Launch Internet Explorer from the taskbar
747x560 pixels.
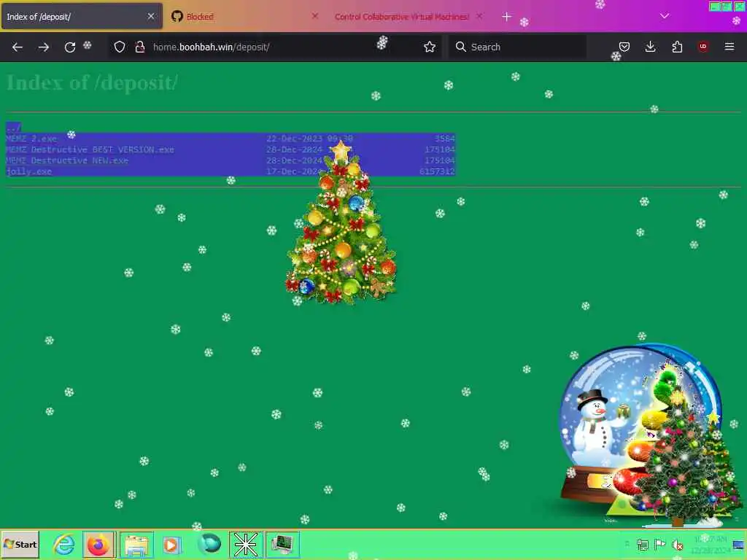coord(64,544)
